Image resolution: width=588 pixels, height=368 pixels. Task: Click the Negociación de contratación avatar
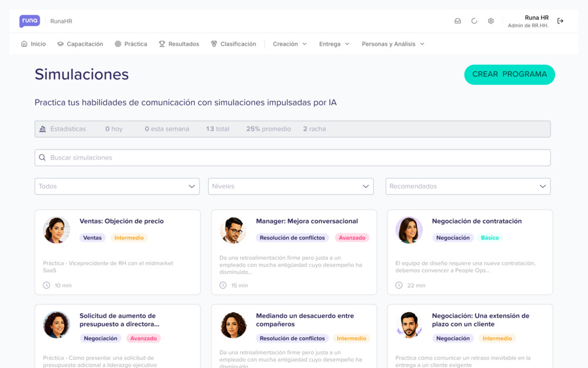point(409,230)
